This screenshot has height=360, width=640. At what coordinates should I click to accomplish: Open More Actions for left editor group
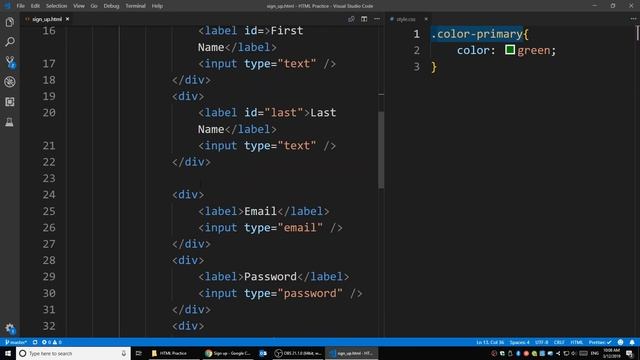pos(377,19)
